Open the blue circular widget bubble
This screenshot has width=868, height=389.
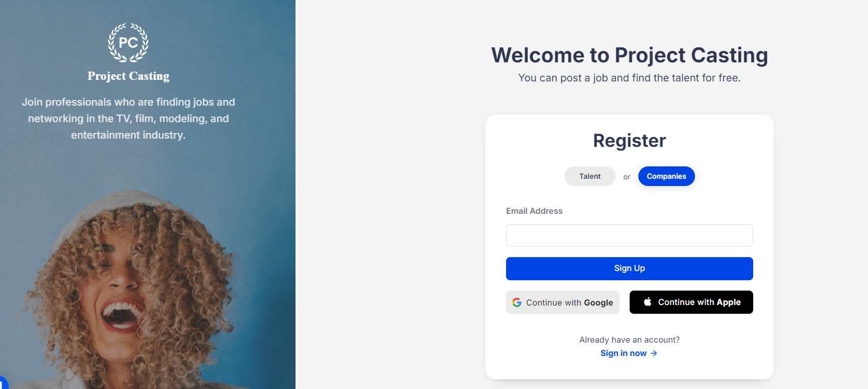(3, 384)
